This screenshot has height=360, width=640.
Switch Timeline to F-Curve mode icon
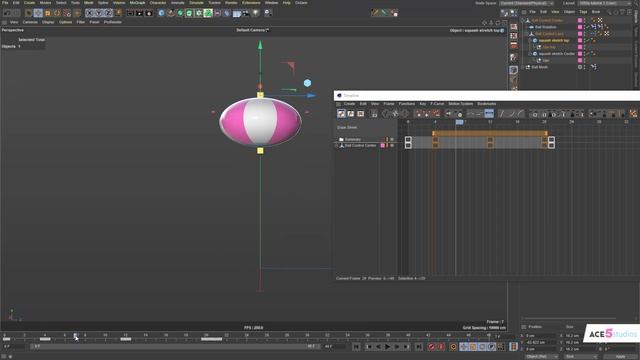click(x=351, y=113)
